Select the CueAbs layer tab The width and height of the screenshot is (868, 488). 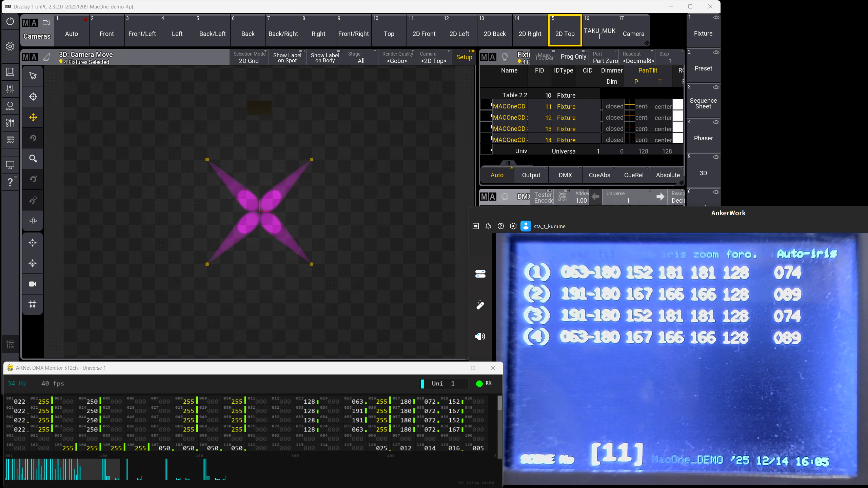599,175
